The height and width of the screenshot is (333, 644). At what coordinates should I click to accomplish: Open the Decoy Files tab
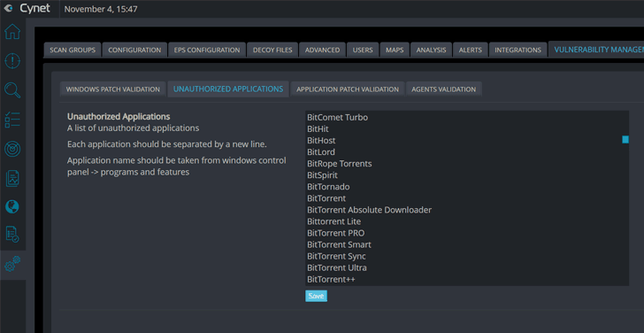point(272,50)
